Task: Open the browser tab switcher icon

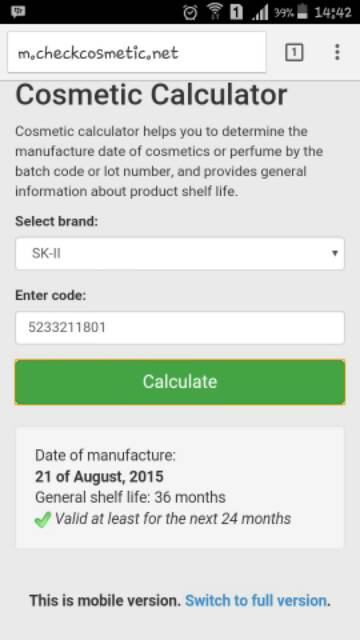Action: pos(294,53)
